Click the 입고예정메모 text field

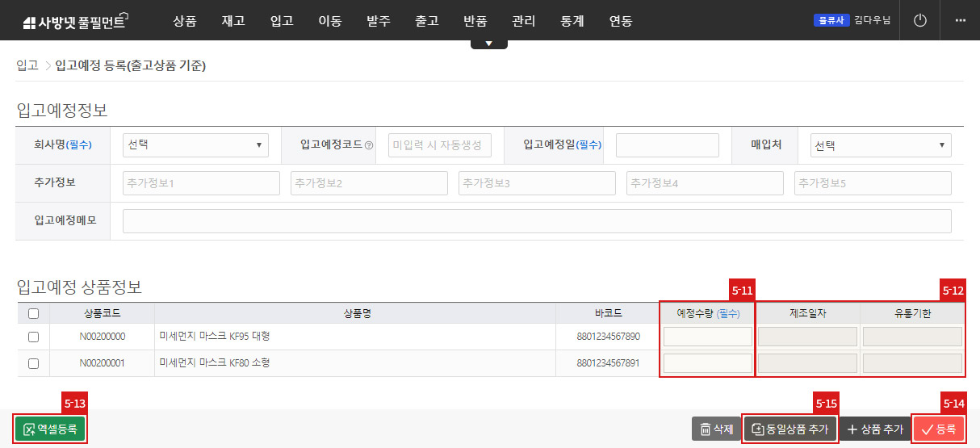[x=537, y=221]
